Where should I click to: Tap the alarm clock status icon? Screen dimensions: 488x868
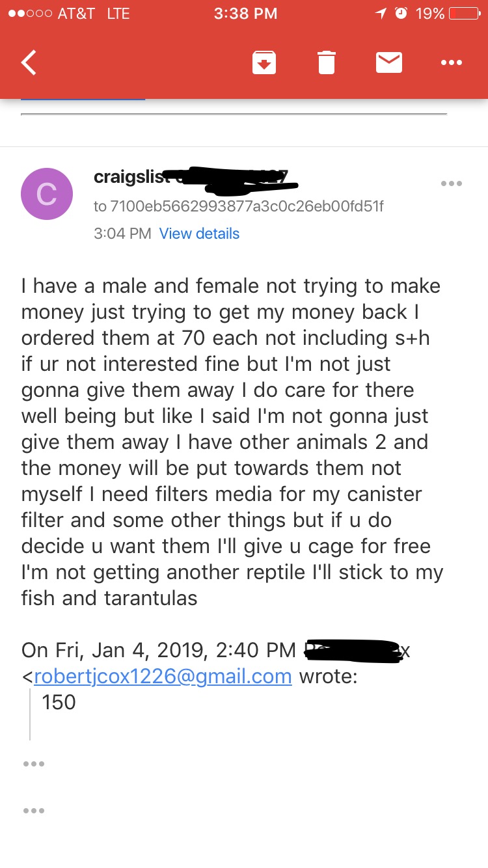pyautogui.click(x=401, y=14)
